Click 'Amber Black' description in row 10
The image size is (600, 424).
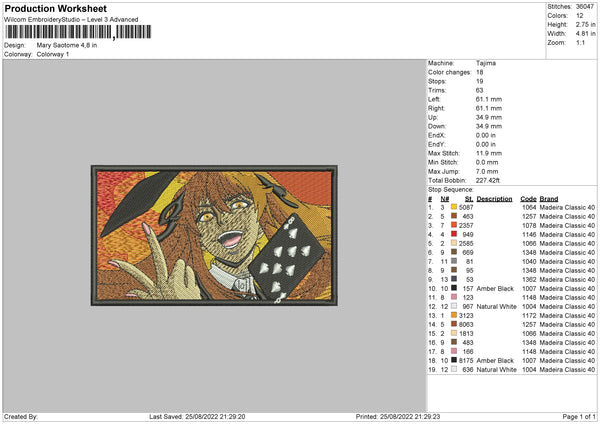pos(495,288)
